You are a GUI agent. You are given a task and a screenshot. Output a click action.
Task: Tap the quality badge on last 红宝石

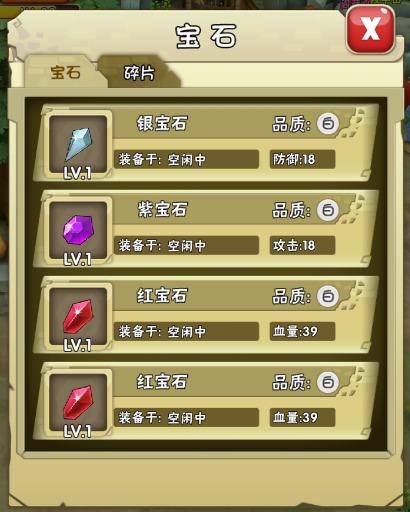[x=328, y=382]
